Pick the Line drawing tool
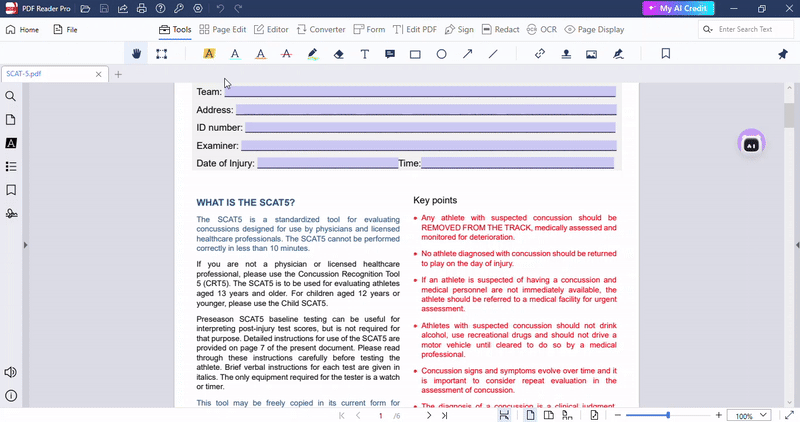 [493, 54]
